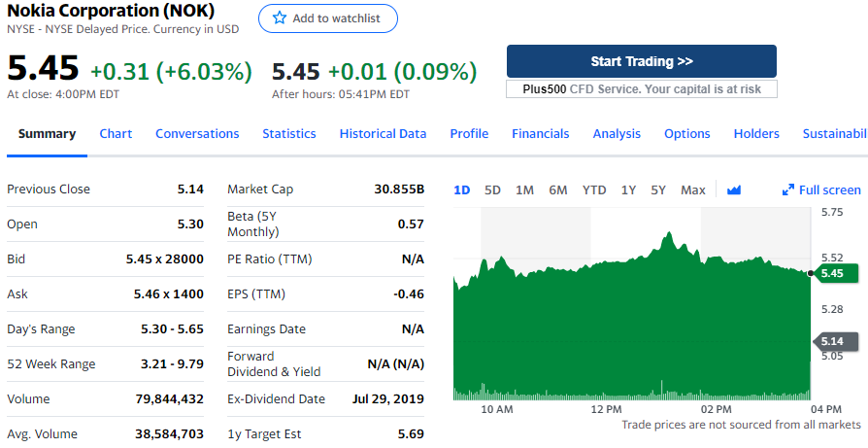Click the Full screen expand arrows icon

click(787, 190)
